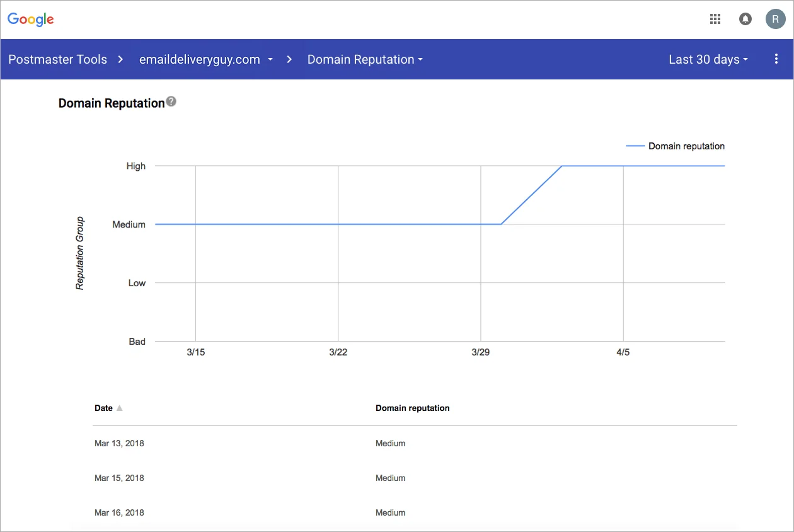Open the Google apps grid icon
Image resolution: width=794 pixels, height=532 pixels.
click(x=715, y=19)
